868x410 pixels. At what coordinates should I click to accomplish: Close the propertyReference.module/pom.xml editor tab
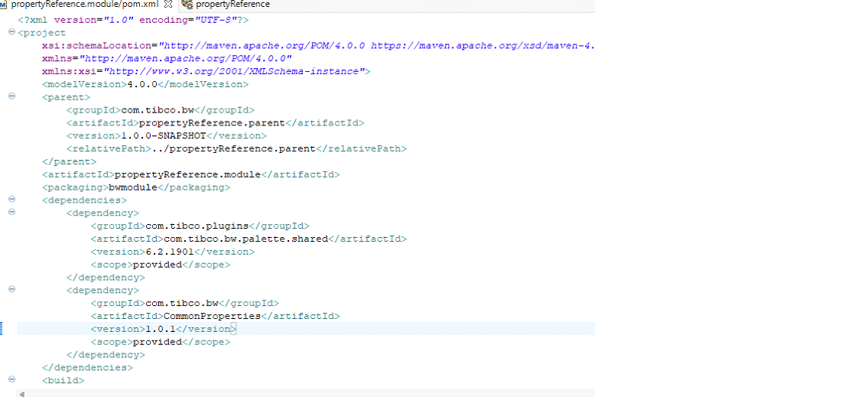pyautogui.click(x=168, y=5)
